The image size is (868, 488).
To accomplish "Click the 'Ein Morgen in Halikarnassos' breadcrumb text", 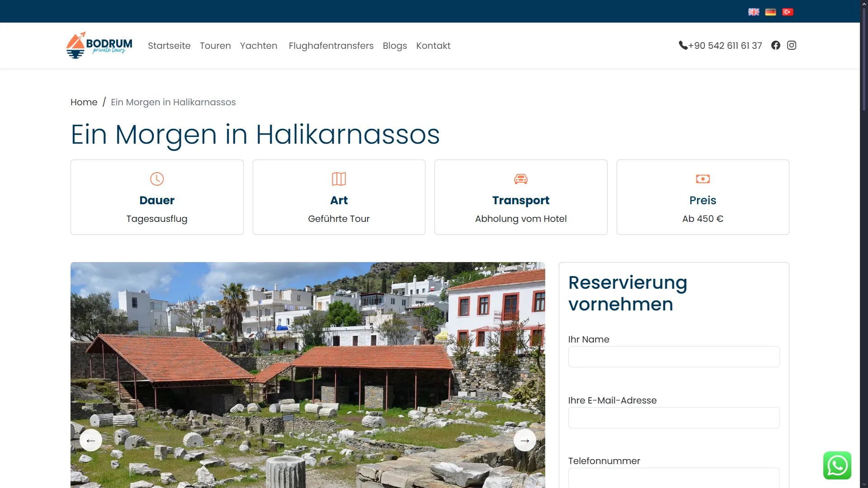I will click(173, 102).
